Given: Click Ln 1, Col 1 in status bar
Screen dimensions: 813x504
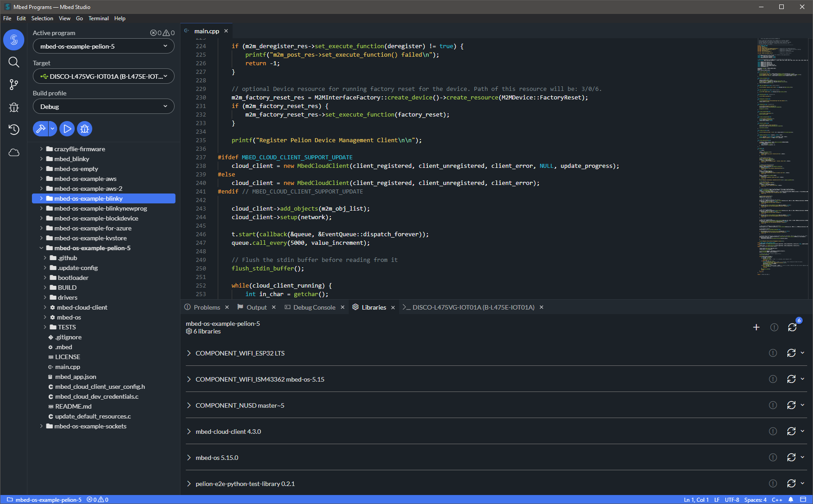Looking at the screenshot, I should [696, 499].
